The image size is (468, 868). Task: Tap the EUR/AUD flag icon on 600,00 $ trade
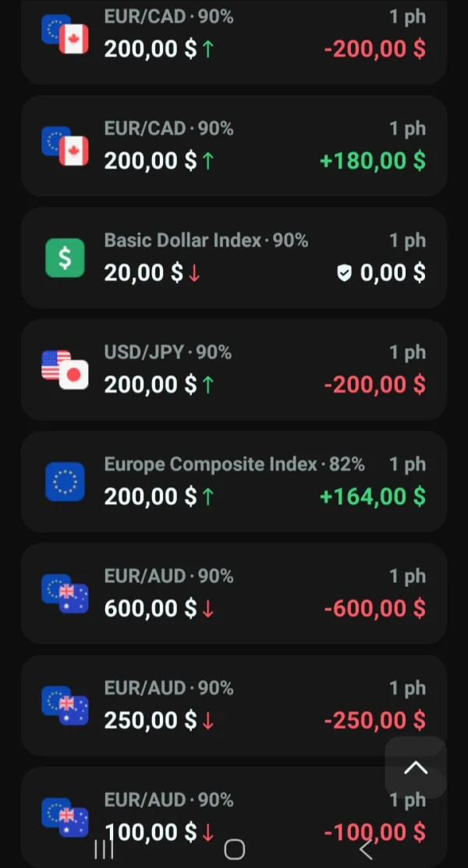65,594
